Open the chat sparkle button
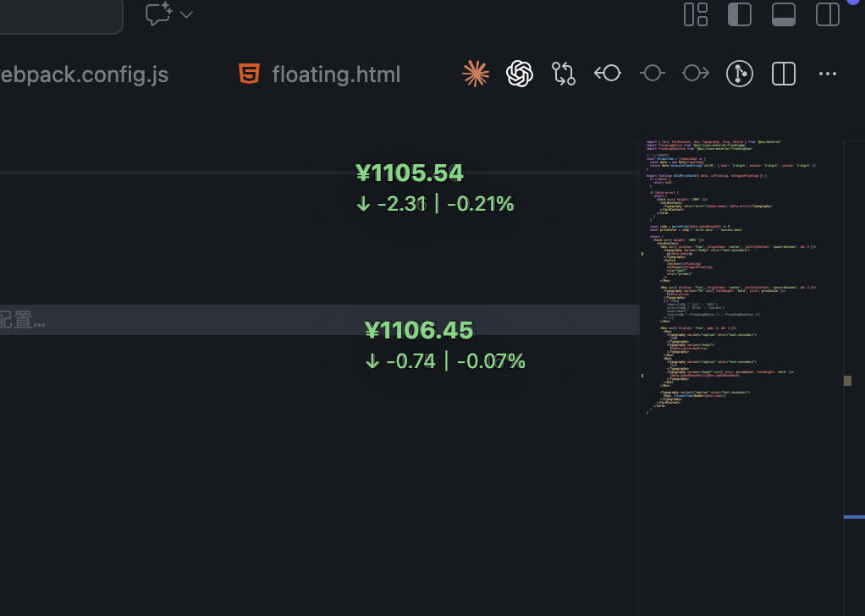The height and width of the screenshot is (616, 865). click(x=158, y=14)
